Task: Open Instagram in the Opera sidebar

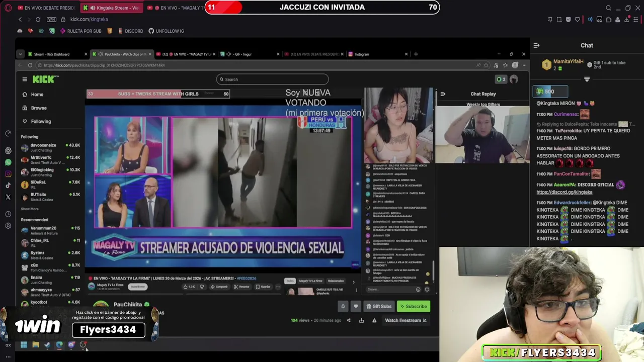Action: [x=8, y=174]
